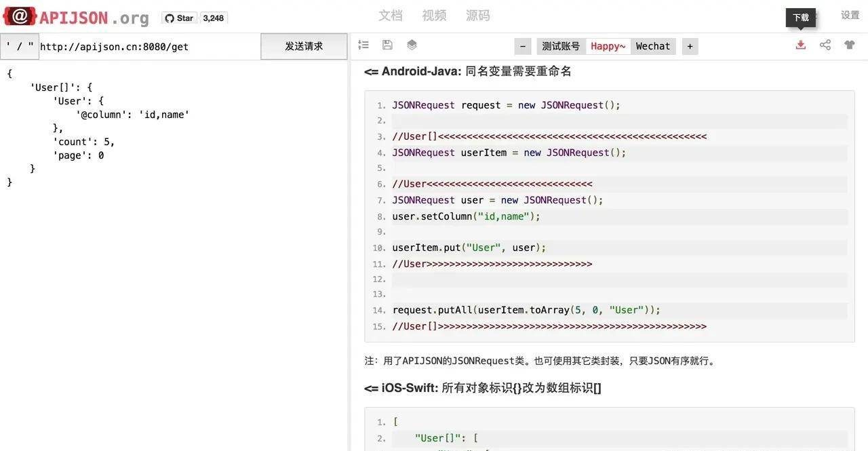This screenshot has width=868, height=451.
Task: Open 设置 settings menu
Action: 850,15
